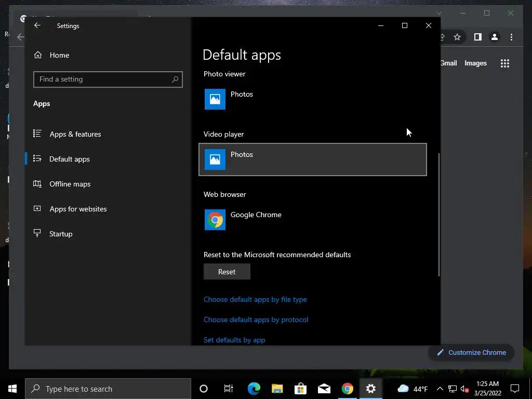The height and width of the screenshot is (399, 532).
Task: Click taskbar Type here to search box
Action: pos(108,389)
